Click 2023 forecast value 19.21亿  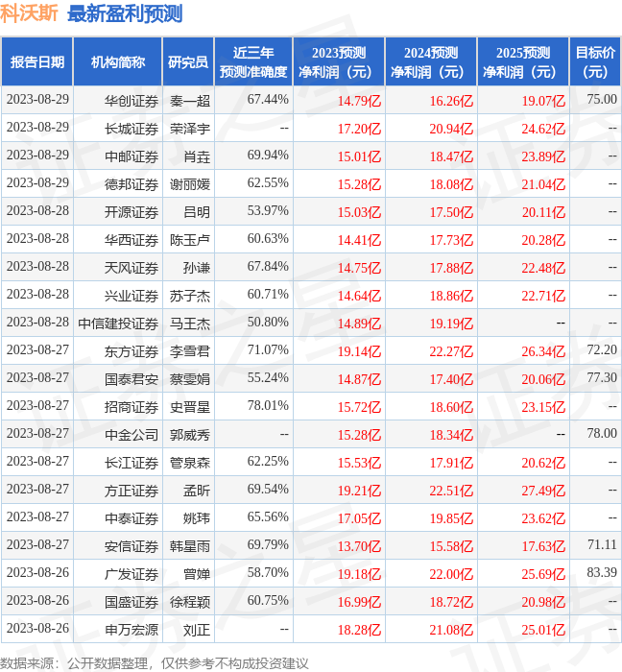tap(359, 491)
